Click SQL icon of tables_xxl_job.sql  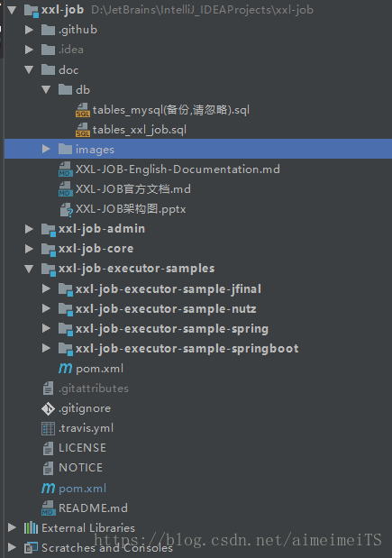point(83,130)
